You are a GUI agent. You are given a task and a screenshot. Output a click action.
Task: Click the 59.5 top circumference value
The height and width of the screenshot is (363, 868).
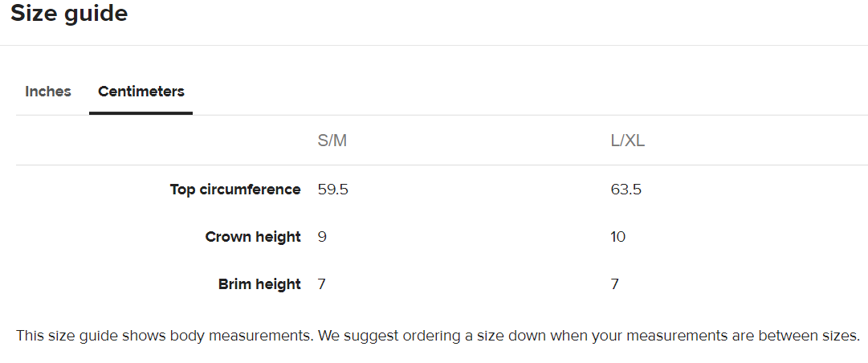pos(333,190)
